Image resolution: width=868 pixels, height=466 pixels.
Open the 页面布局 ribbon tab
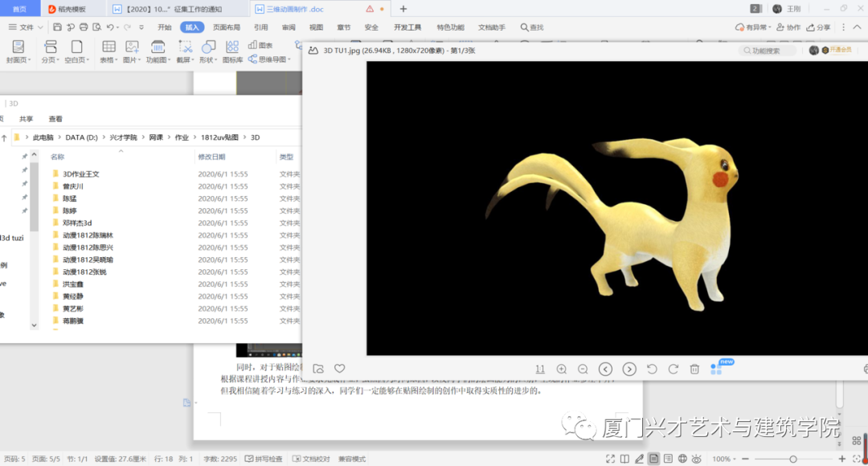pyautogui.click(x=227, y=27)
